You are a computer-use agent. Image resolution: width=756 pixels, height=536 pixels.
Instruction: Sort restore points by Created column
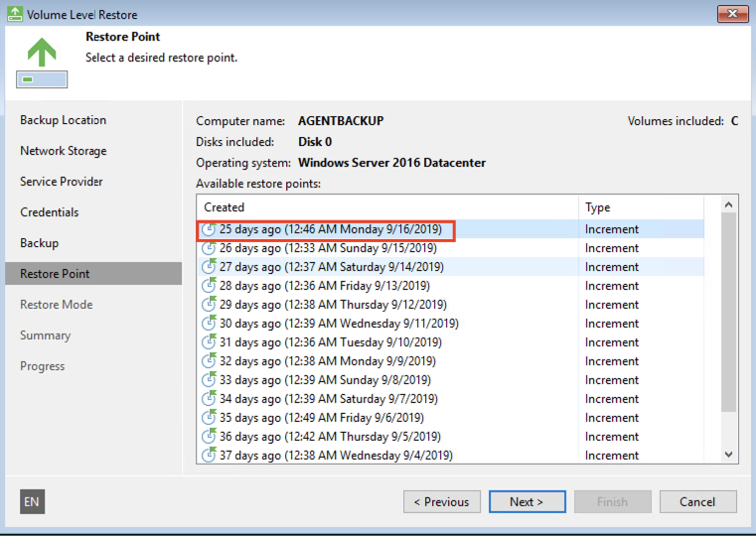[x=387, y=207]
